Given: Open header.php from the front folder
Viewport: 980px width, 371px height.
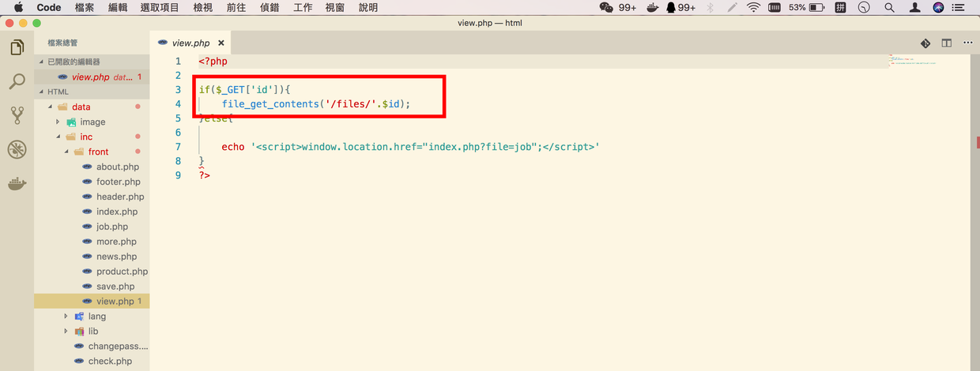Looking at the screenshot, I should click(x=119, y=197).
